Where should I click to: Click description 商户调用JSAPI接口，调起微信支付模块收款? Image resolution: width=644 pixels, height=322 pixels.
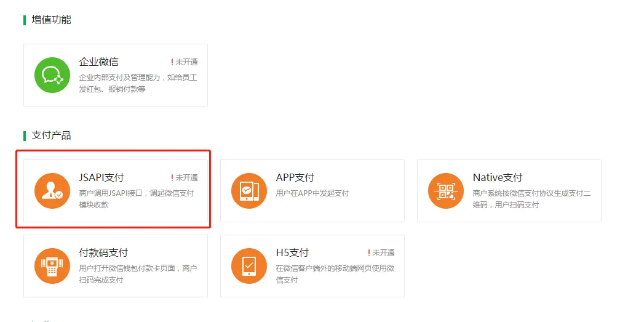point(137,199)
